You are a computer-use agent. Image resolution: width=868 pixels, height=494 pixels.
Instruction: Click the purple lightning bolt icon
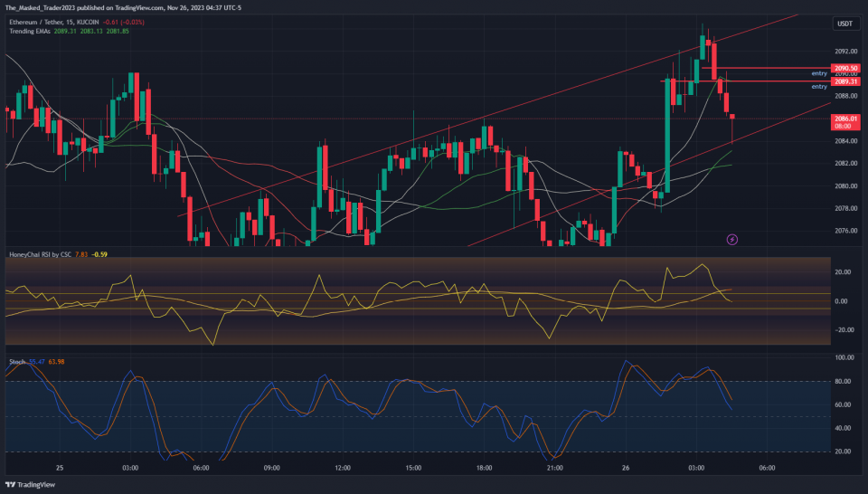(732, 239)
